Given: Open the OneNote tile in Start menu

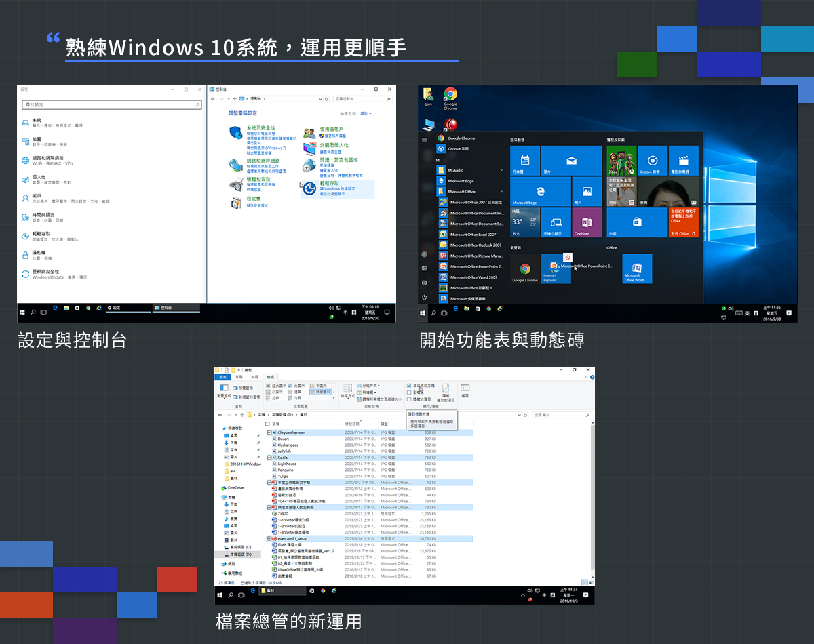Looking at the screenshot, I should point(587,222).
